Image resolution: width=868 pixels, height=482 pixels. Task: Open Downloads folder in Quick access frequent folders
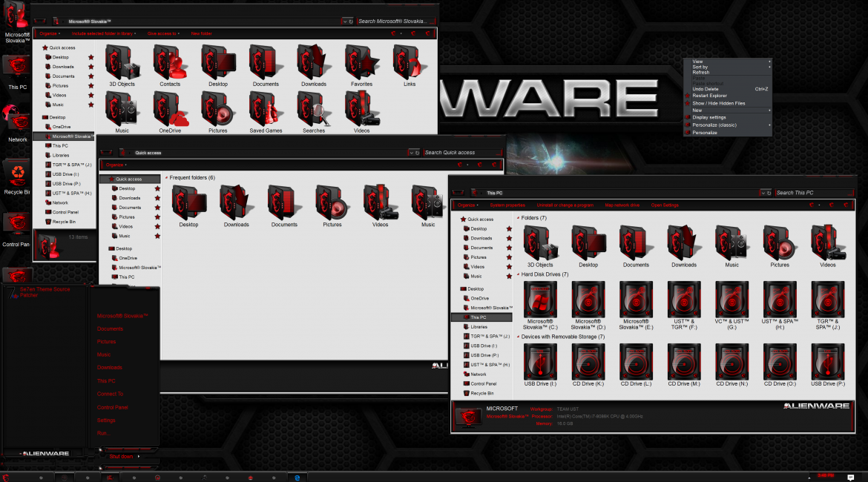[237, 206]
